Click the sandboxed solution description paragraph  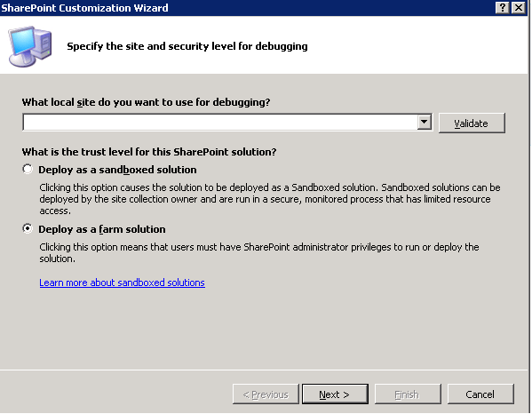tap(270, 199)
